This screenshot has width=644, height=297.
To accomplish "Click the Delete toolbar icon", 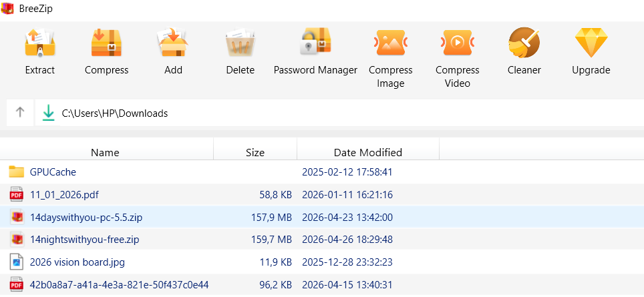I will 240,44.
